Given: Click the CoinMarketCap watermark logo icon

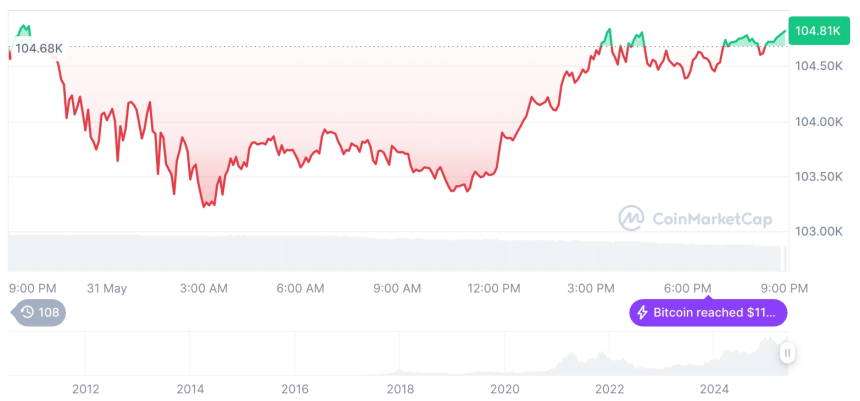Looking at the screenshot, I should click(x=631, y=217).
